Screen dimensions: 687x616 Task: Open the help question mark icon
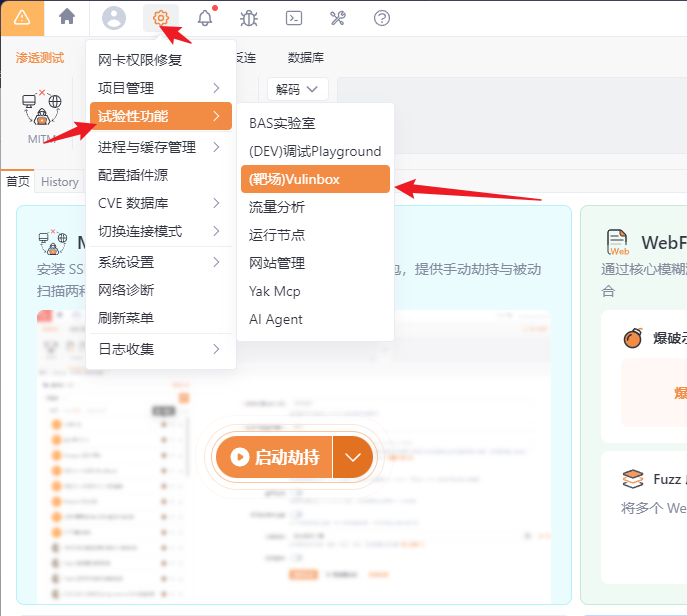(382, 18)
